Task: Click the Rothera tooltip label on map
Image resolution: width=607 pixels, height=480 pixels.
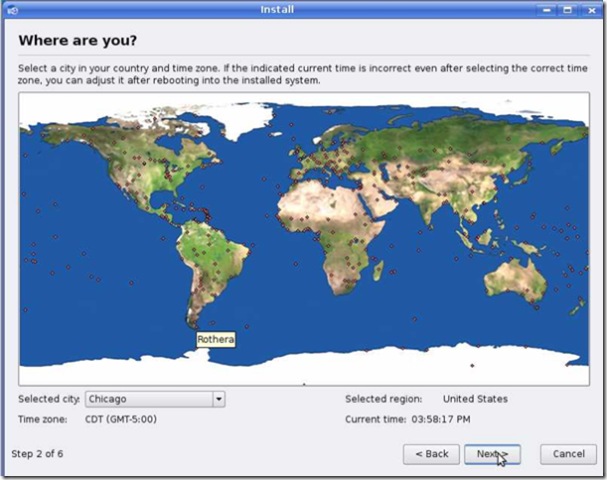Action: pyautogui.click(x=215, y=340)
